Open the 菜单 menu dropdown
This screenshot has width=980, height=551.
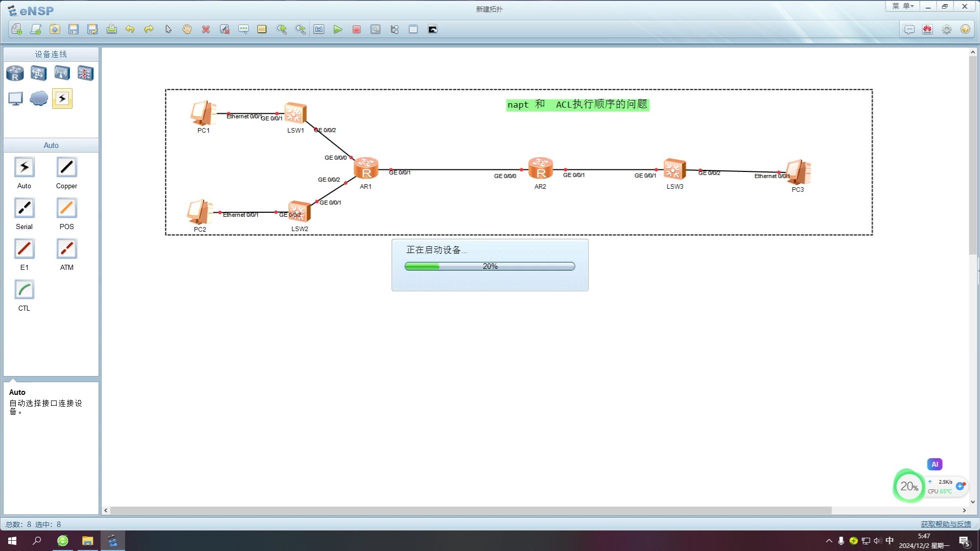pos(902,6)
